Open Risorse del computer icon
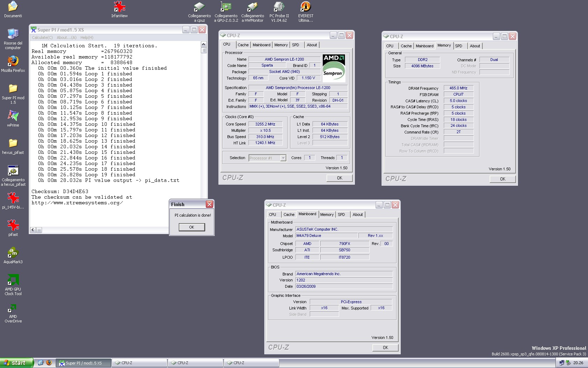Screen dimensions: 588x368 pos(13,39)
